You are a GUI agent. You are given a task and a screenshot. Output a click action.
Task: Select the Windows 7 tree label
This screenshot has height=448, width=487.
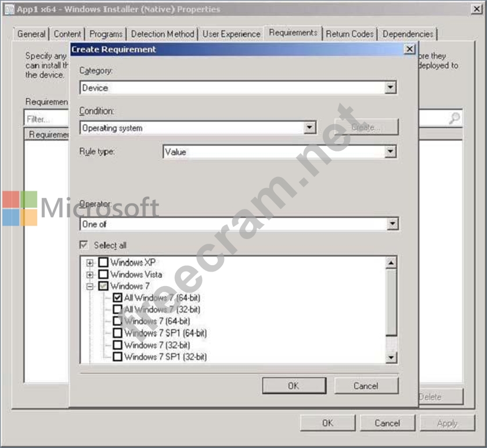coord(130,286)
